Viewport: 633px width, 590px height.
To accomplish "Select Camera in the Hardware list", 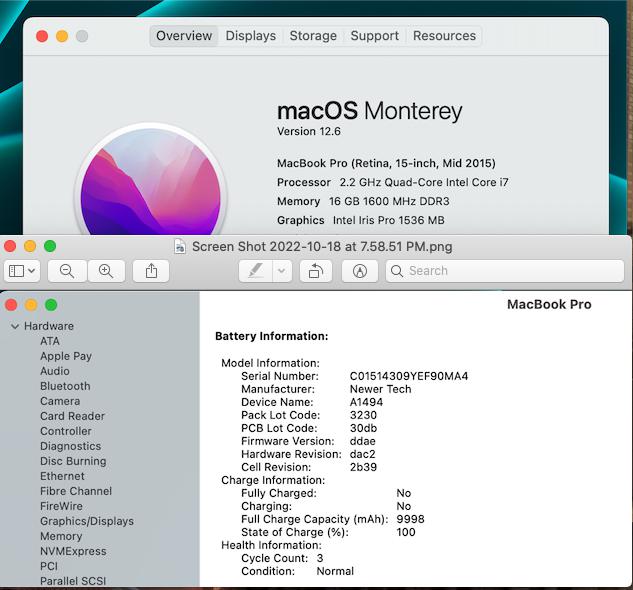I will coord(60,401).
